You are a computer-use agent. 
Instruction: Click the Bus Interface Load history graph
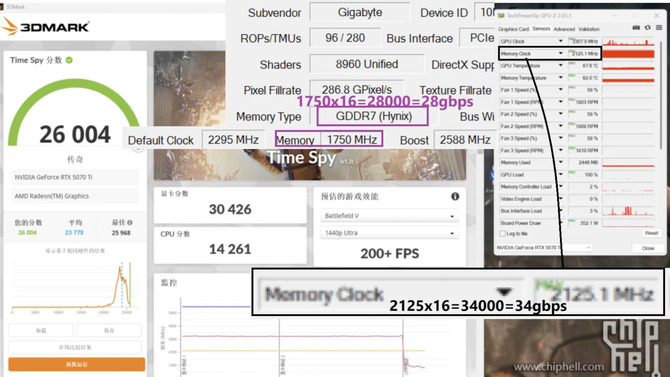[x=628, y=211]
